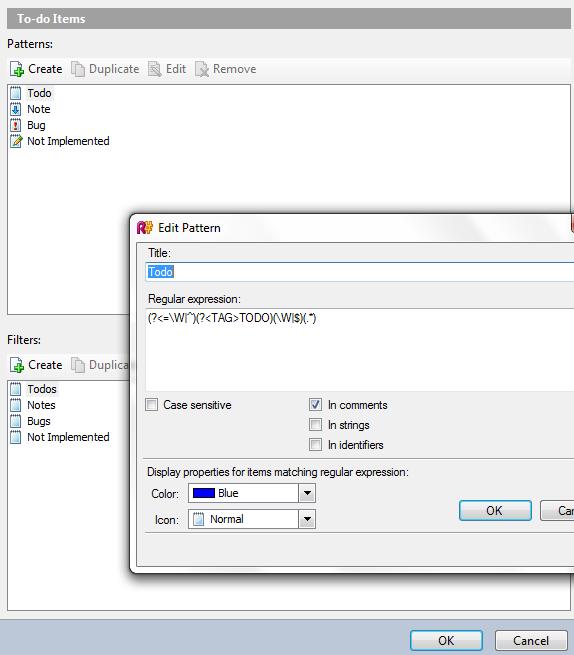Enable the Case sensitive checkbox
This screenshot has width=574, height=655.
pos(152,405)
